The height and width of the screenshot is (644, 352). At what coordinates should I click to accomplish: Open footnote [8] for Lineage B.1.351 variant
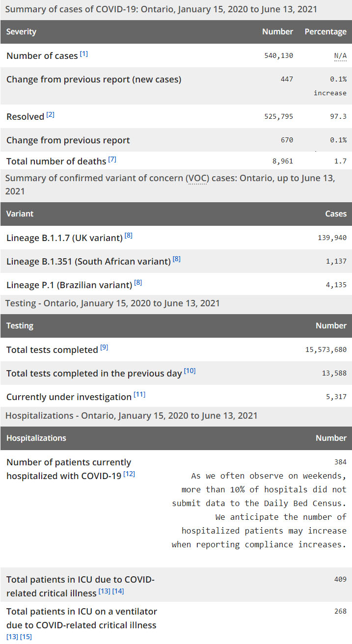(176, 259)
